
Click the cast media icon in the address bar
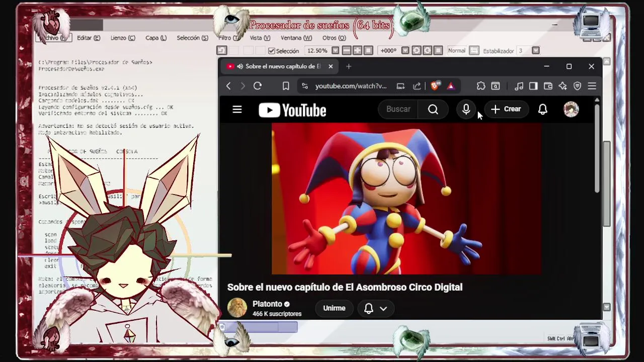click(400, 86)
